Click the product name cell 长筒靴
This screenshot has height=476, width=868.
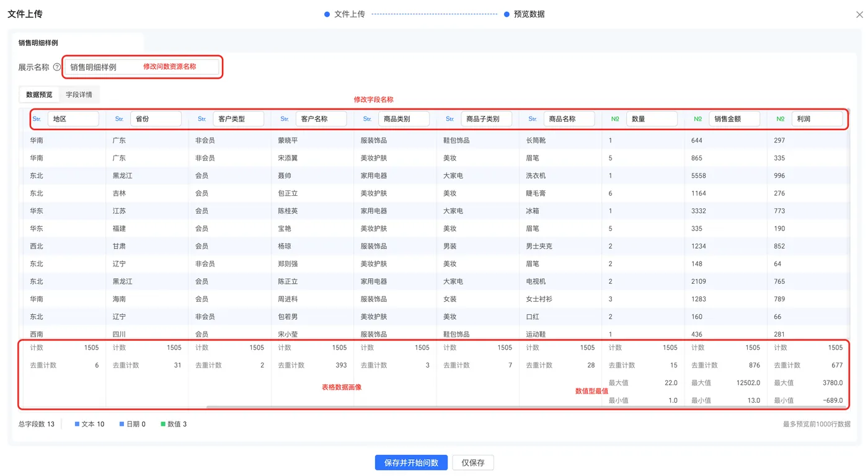(536, 141)
